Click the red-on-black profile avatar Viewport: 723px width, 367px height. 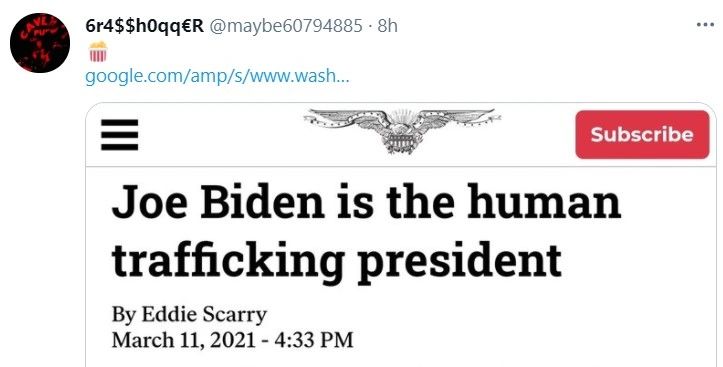(x=40, y=42)
